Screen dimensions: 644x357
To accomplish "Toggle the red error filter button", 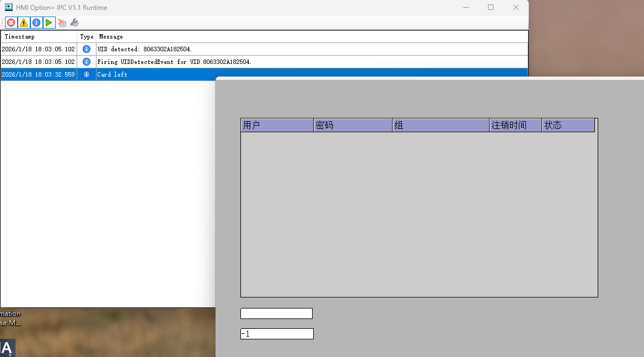I will [x=11, y=23].
